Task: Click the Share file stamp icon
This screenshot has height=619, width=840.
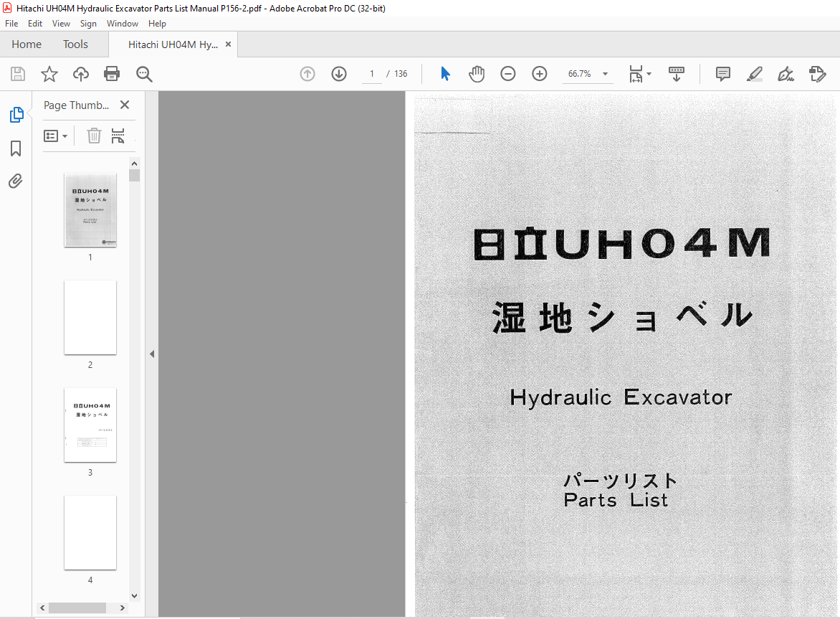Action: pyautogui.click(x=818, y=74)
